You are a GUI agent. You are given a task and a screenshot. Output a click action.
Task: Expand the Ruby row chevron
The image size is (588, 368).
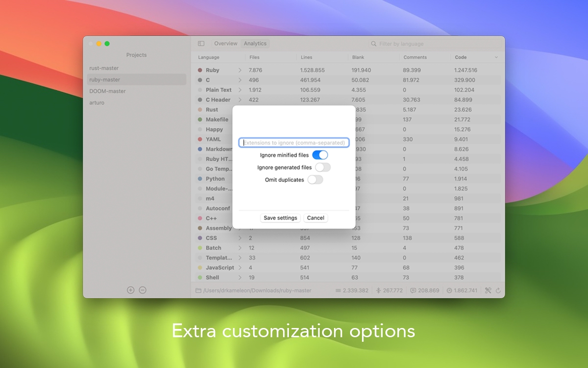tap(240, 70)
